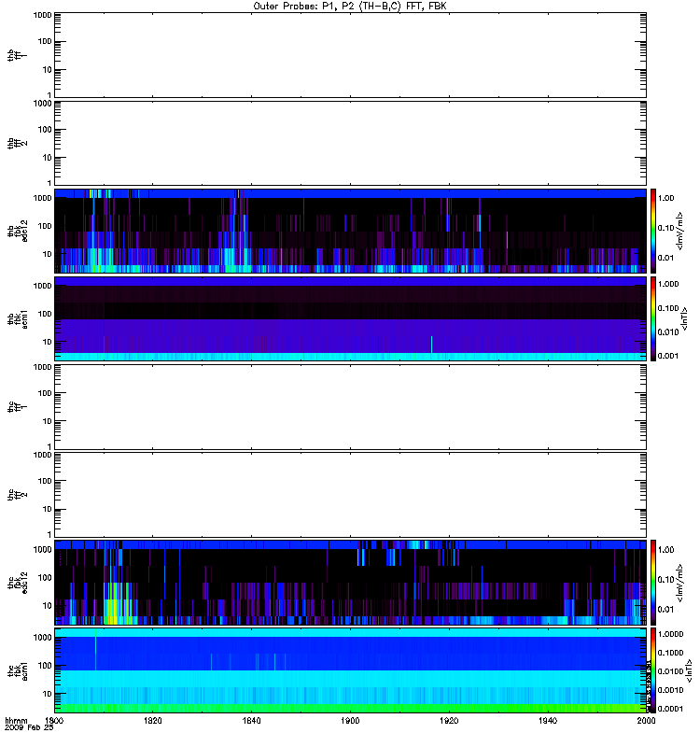This screenshot has width=700, height=747.
Task: Click the 'thc fff 1' y-axis panel label
Action: pyautogui.click(x=18, y=407)
